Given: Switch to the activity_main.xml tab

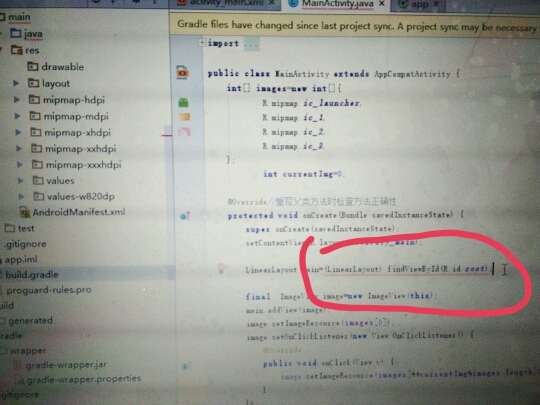Looking at the screenshot, I should [x=226, y=3].
